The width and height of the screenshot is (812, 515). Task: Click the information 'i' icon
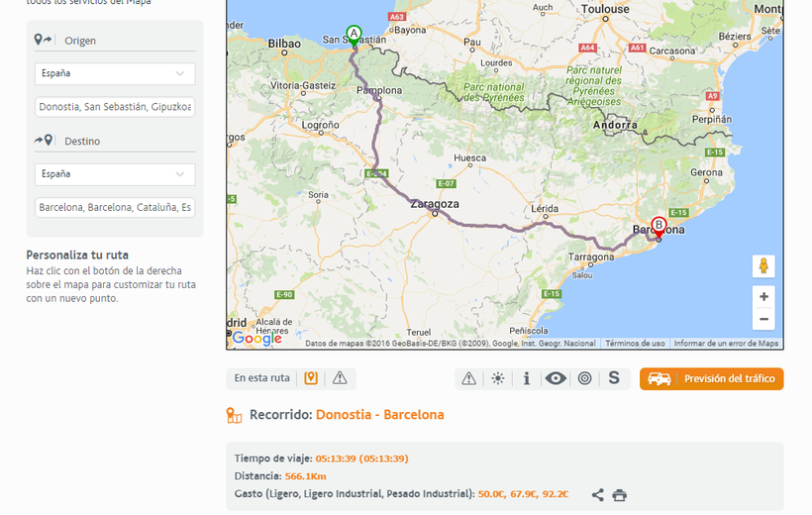[526, 378]
